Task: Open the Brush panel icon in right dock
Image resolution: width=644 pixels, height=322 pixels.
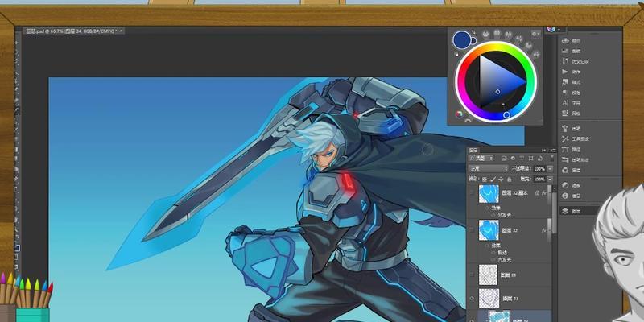Action: tap(565, 129)
